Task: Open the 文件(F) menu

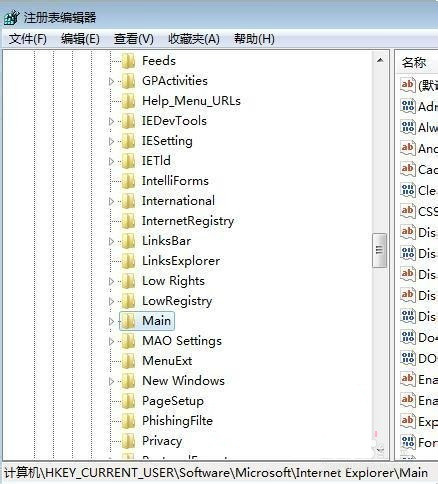Action: point(28,39)
